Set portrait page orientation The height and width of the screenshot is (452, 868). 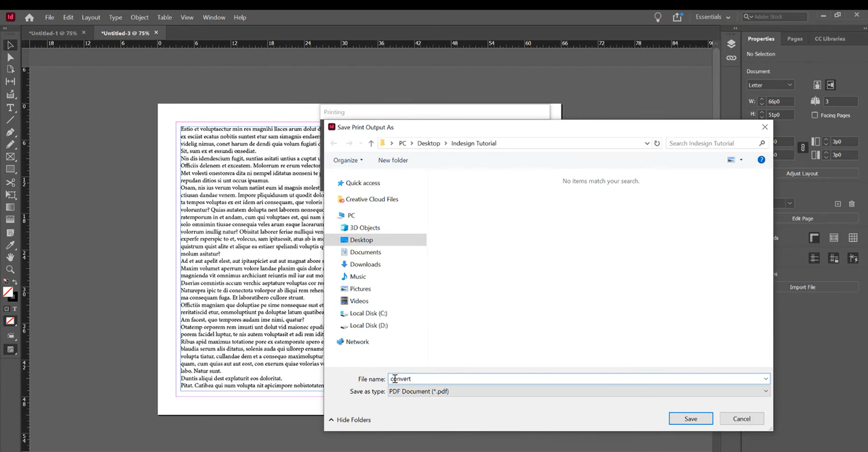tap(817, 85)
